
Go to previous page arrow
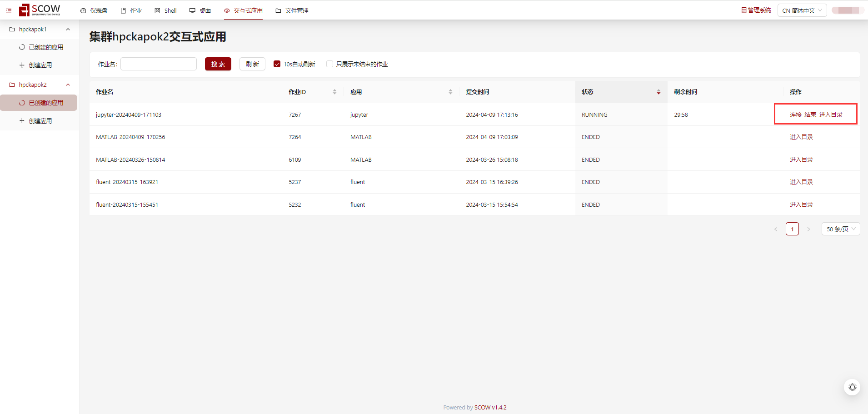tap(776, 229)
